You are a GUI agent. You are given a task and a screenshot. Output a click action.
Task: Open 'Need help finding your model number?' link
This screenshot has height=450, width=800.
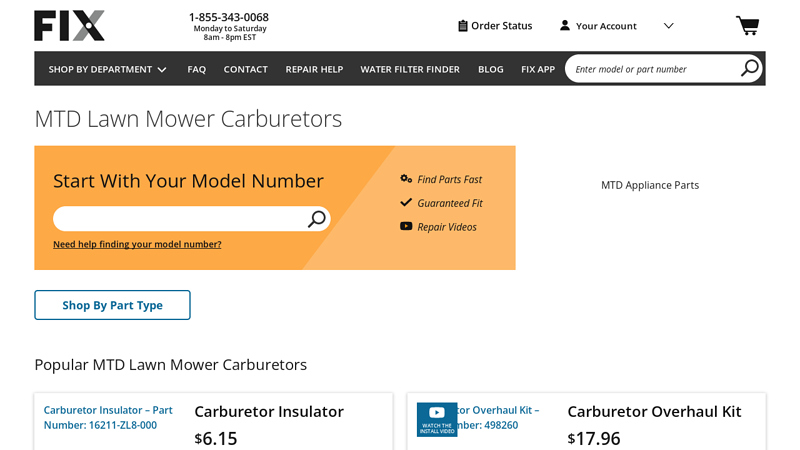click(137, 244)
